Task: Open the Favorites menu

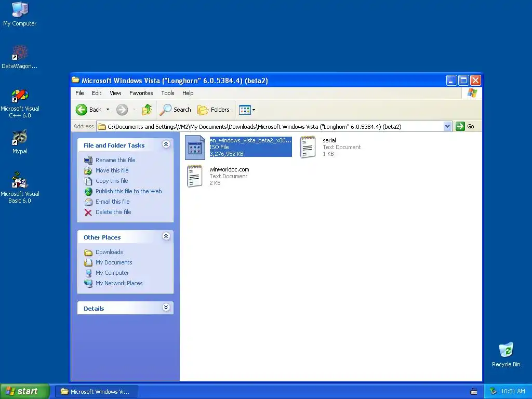Action: click(x=141, y=93)
